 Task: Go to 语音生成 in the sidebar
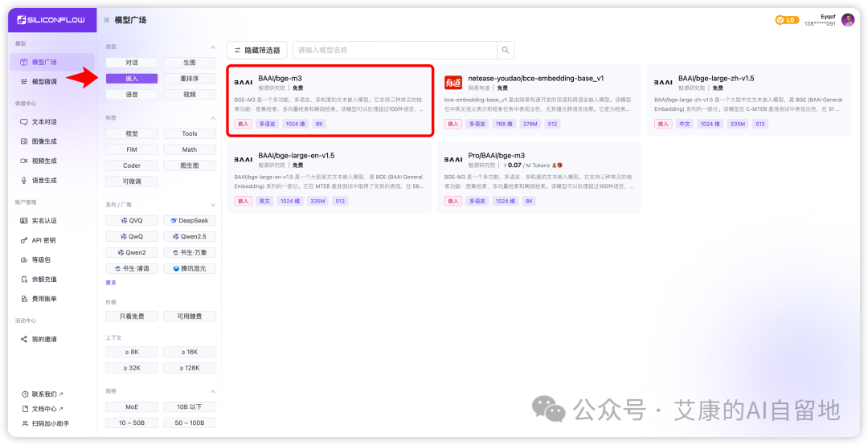tap(52, 181)
